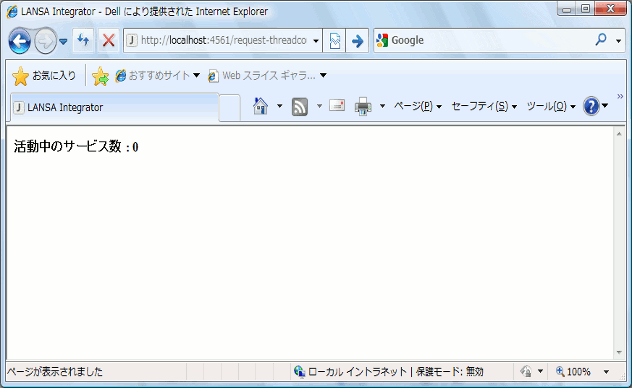Open the search provider dropdown arrow
Viewport: 632px width, 388px height.
[x=618, y=41]
